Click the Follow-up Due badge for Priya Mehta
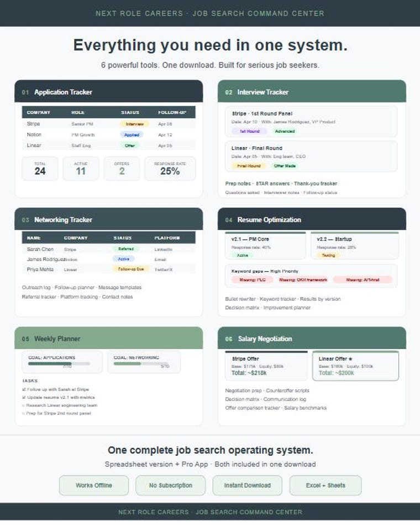420x525 pixels. [x=131, y=269]
